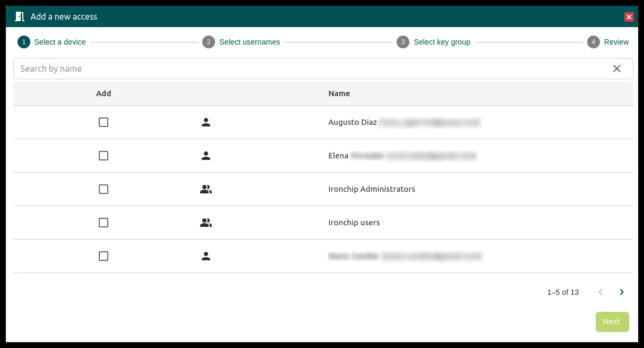Image resolution: width=644 pixels, height=348 pixels.
Task: Tick the checkbox for Augusto Diaz
Action: point(104,122)
